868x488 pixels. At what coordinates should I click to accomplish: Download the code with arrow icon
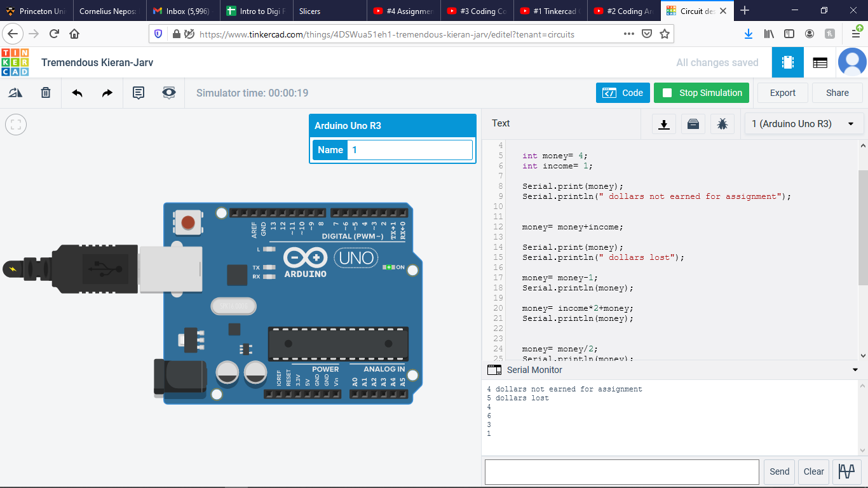664,124
